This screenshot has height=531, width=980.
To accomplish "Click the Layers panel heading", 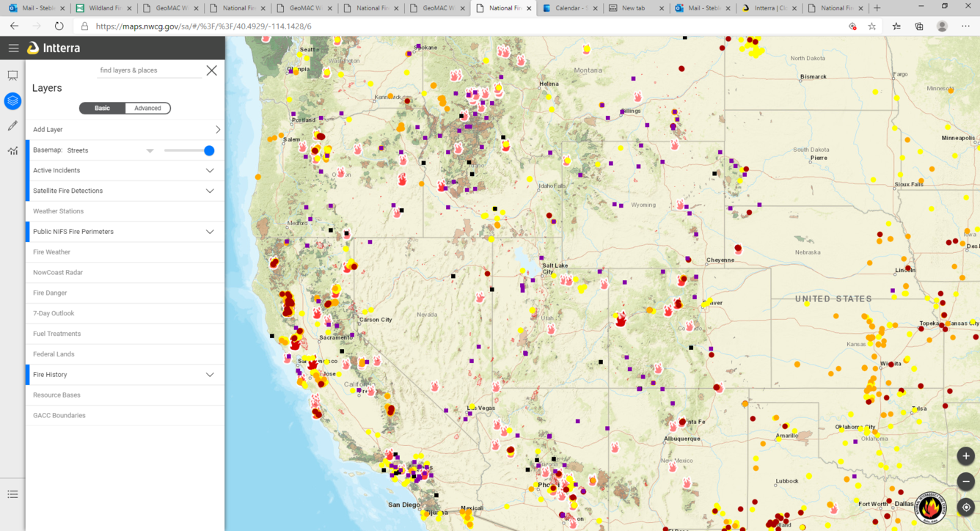I will (47, 88).
